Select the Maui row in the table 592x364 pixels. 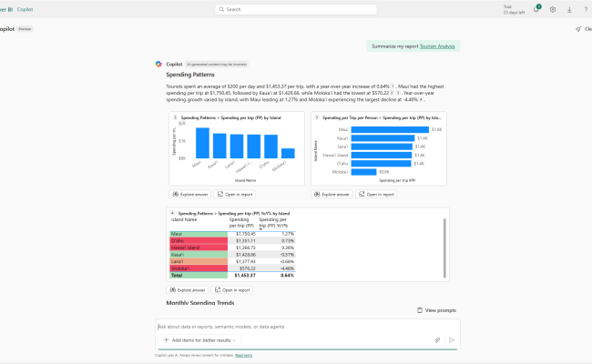(x=232, y=234)
